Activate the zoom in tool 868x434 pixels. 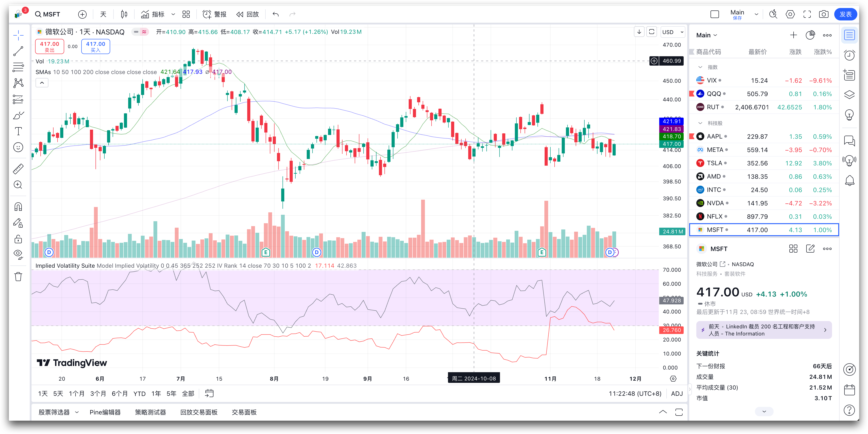[18, 185]
